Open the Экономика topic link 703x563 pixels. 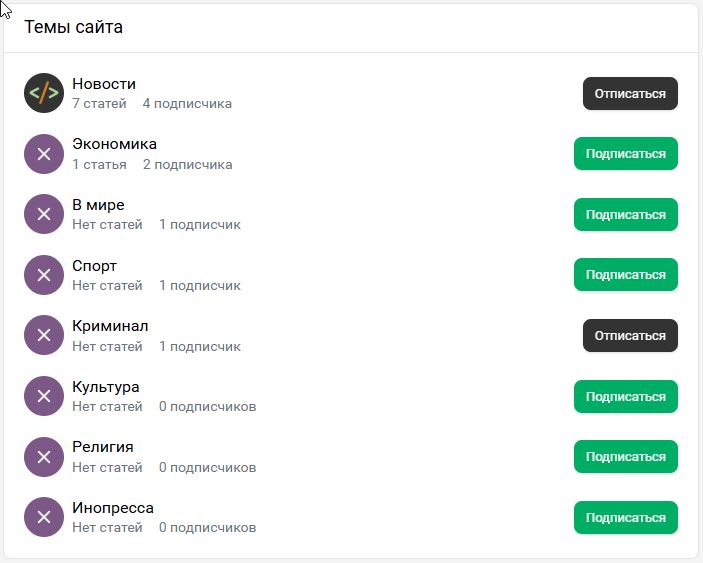tap(114, 144)
